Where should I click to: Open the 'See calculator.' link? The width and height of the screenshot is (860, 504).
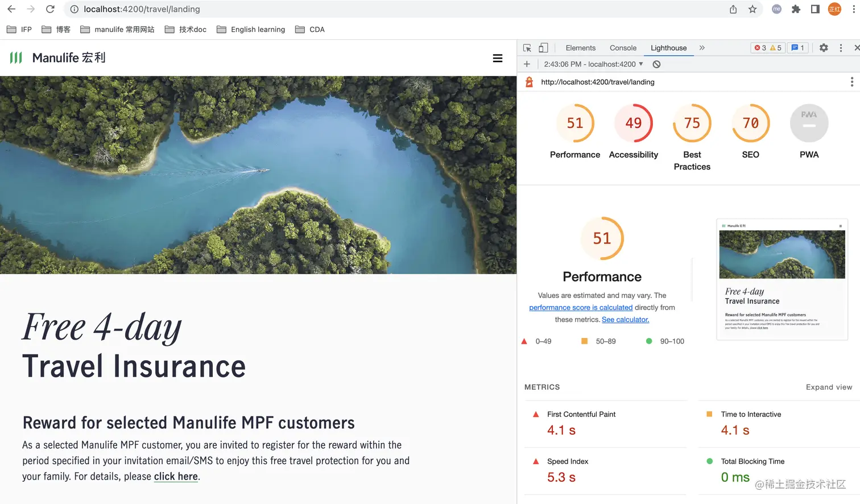(x=625, y=320)
